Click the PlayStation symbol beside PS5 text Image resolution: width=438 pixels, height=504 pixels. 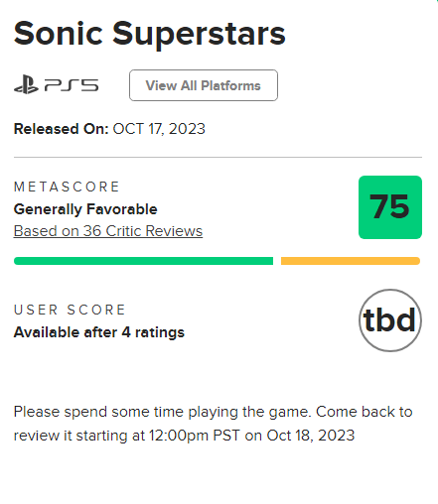26,84
